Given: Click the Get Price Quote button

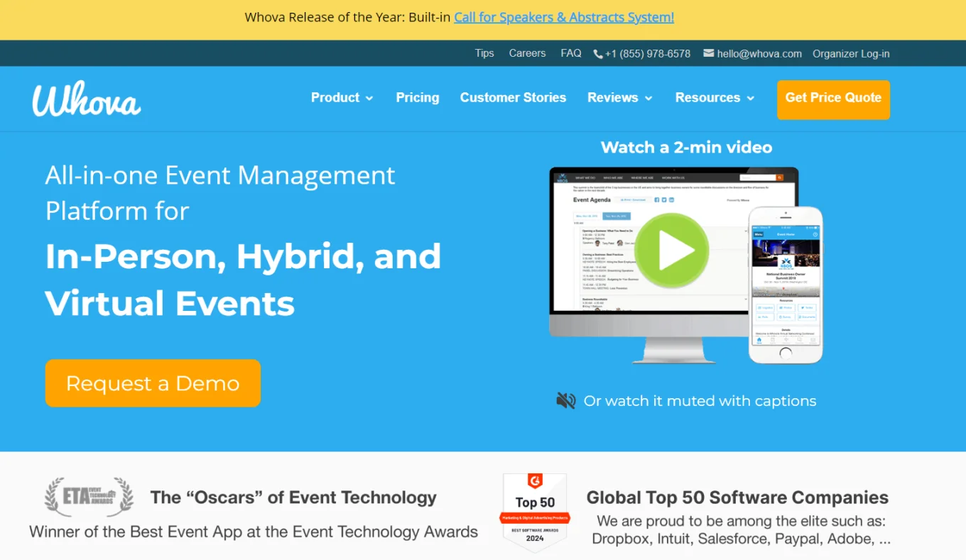Looking at the screenshot, I should pos(833,99).
